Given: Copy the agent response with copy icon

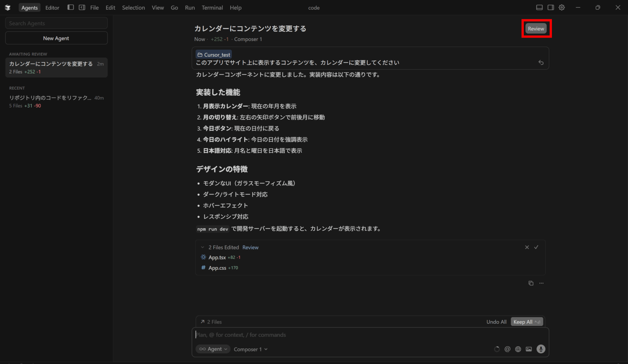Looking at the screenshot, I should point(531,283).
